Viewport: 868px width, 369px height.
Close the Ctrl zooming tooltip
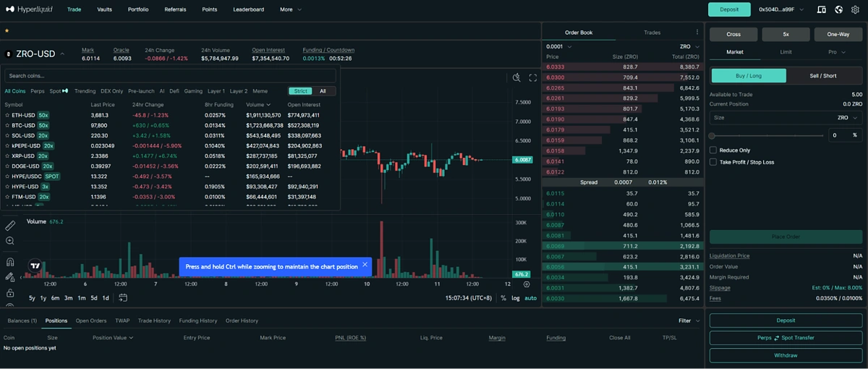tap(365, 265)
